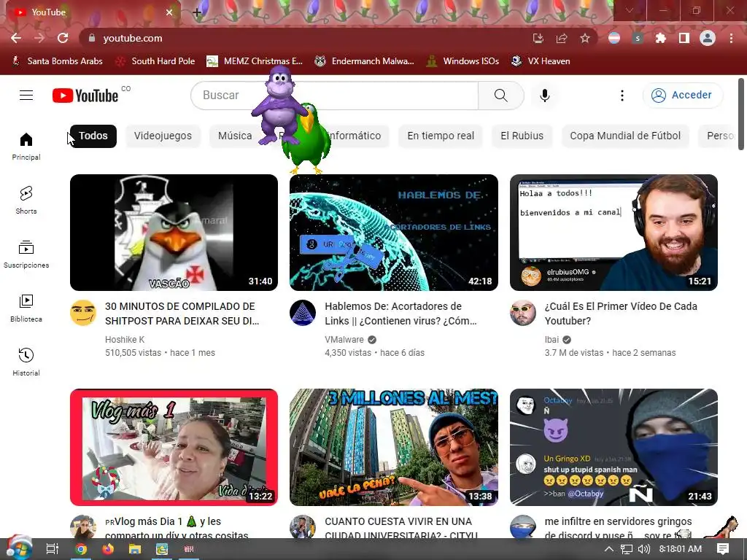Click the page vertical scrollbar
747x560 pixels.
click(x=741, y=114)
